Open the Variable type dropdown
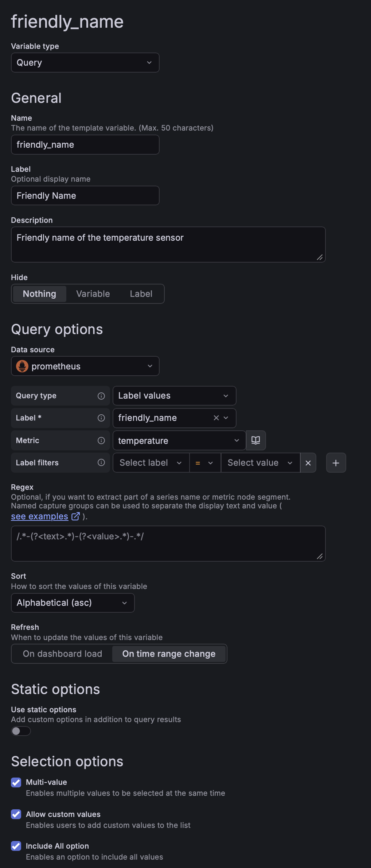 coord(85,63)
